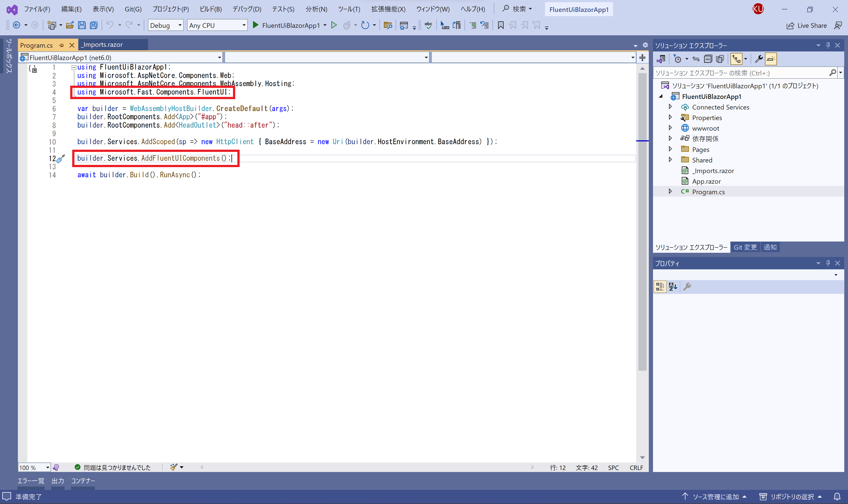Comment out the selected lines icon
Viewport: 848px width, 504px height.
pos(473,25)
